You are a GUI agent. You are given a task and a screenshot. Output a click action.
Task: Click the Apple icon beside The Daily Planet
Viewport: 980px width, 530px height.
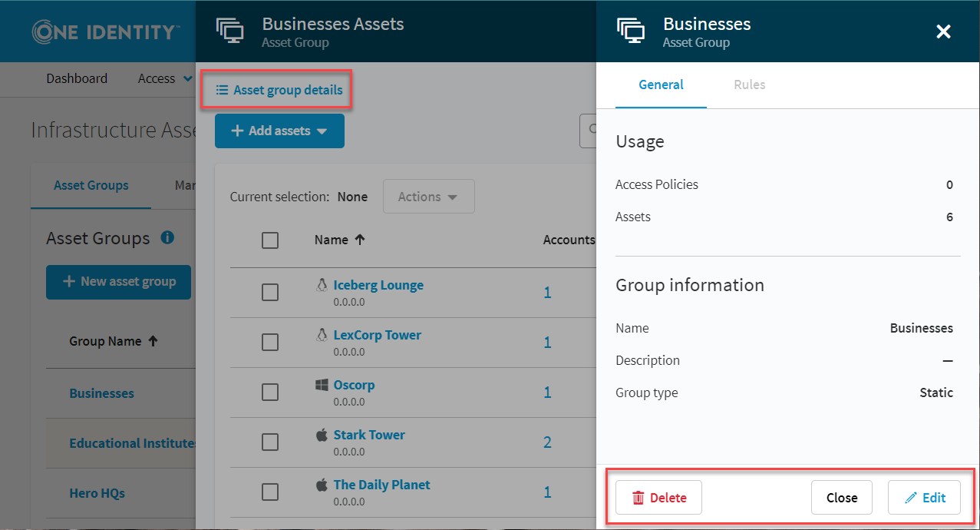(322, 485)
